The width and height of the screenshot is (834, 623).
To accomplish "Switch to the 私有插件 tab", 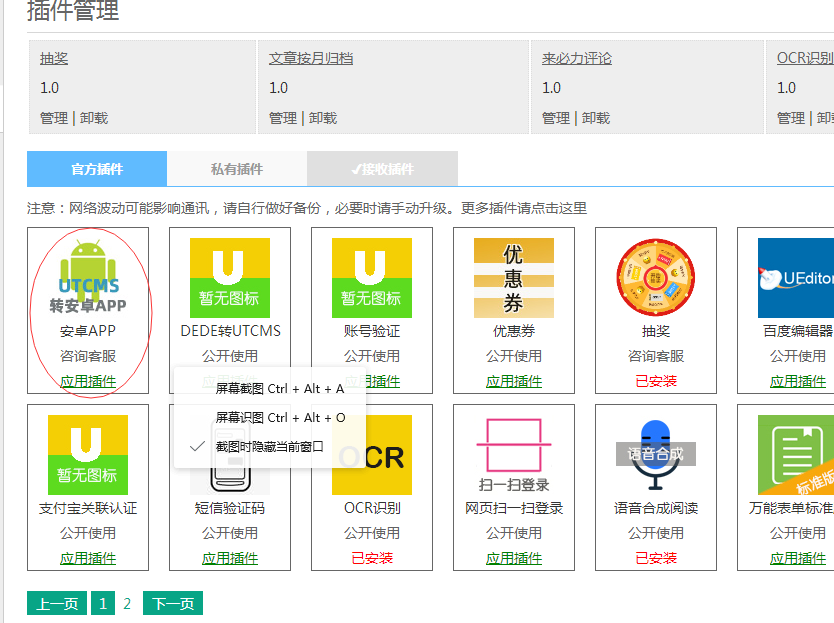I will (237, 169).
